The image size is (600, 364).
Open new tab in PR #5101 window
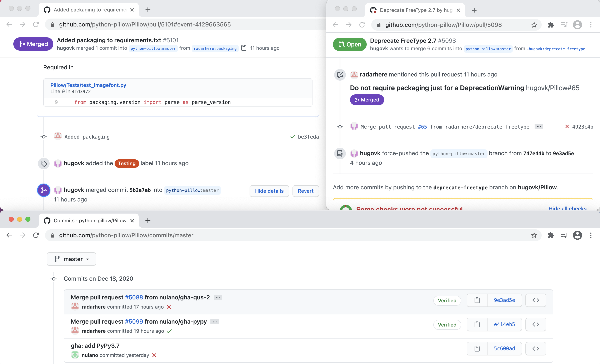(148, 10)
